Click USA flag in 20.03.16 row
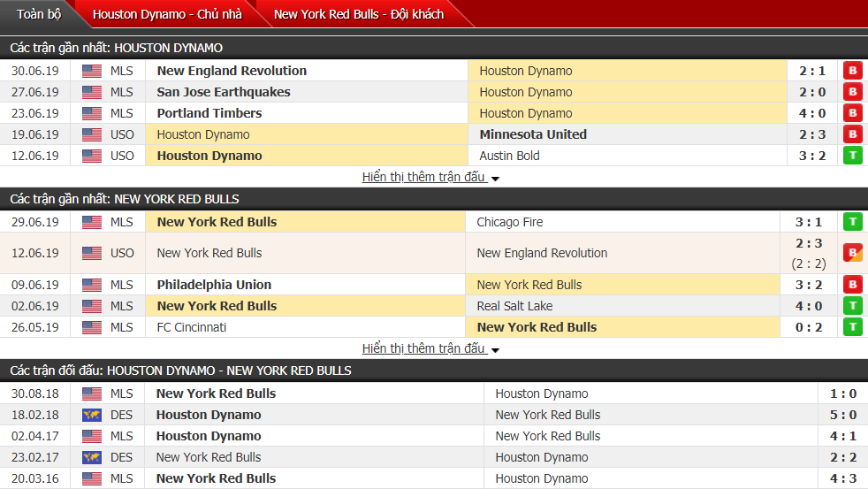The width and height of the screenshot is (868, 489). (92, 478)
